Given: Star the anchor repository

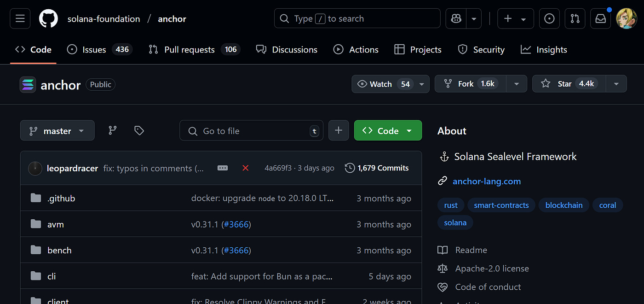Looking at the screenshot, I should click(x=569, y=84).
